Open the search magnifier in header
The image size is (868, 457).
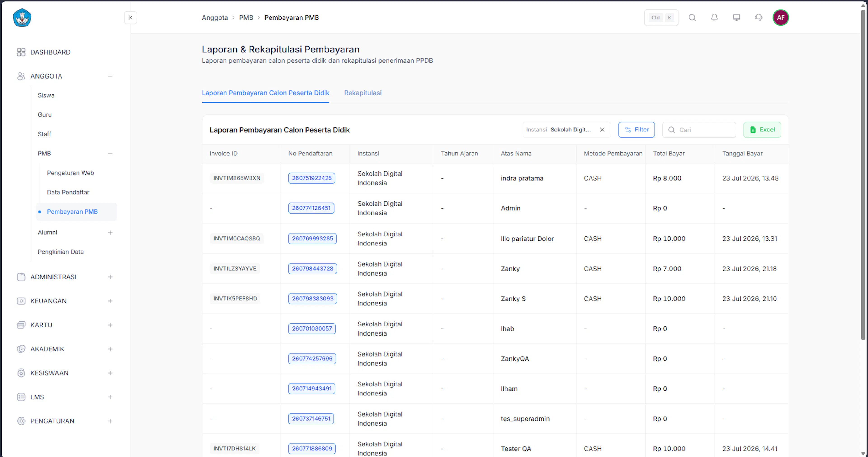click(692, 18)
